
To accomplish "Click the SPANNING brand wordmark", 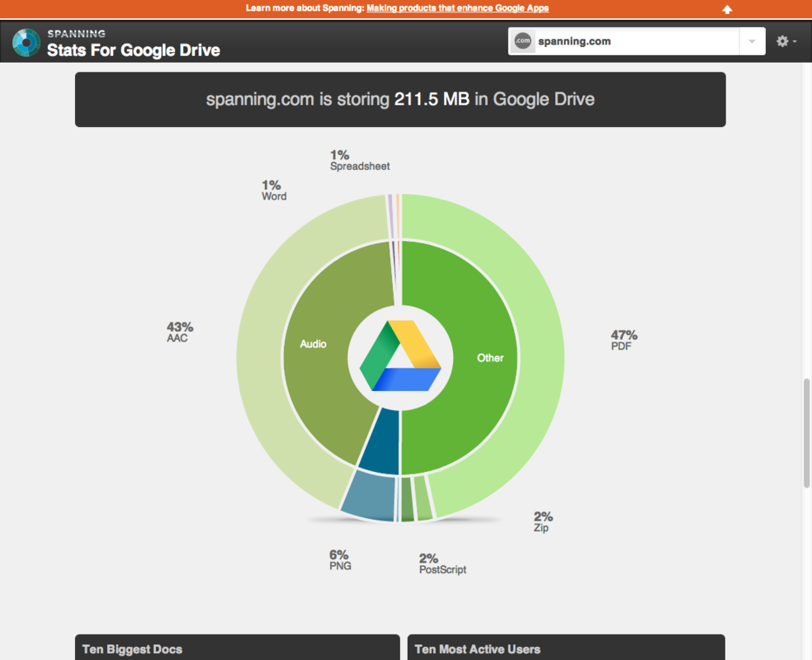I will 76,34.
